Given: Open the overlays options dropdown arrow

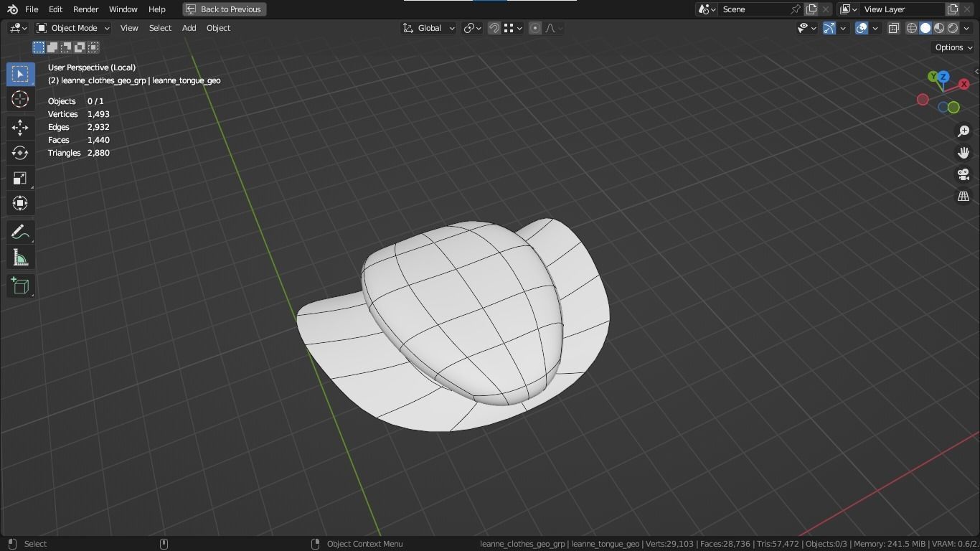Looking at the screenshot, I should point(875,28).
